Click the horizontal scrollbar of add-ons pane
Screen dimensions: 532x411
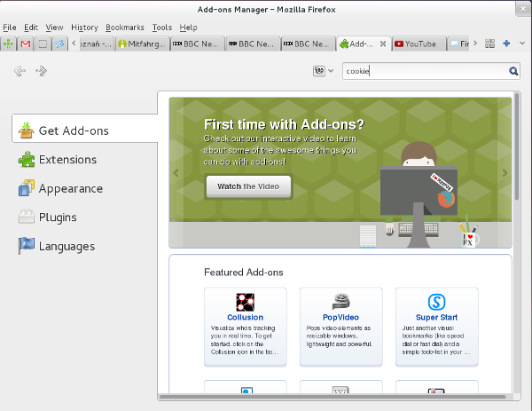(x=332, y=397)
